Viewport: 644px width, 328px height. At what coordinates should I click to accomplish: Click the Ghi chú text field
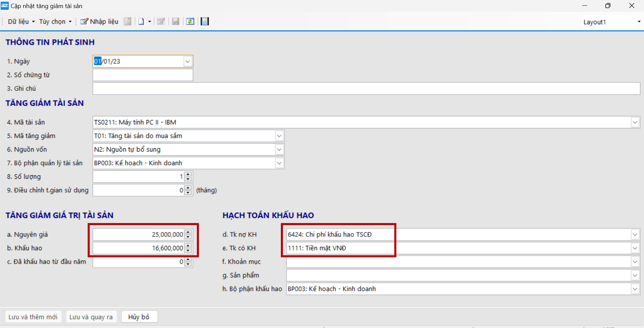366,89
